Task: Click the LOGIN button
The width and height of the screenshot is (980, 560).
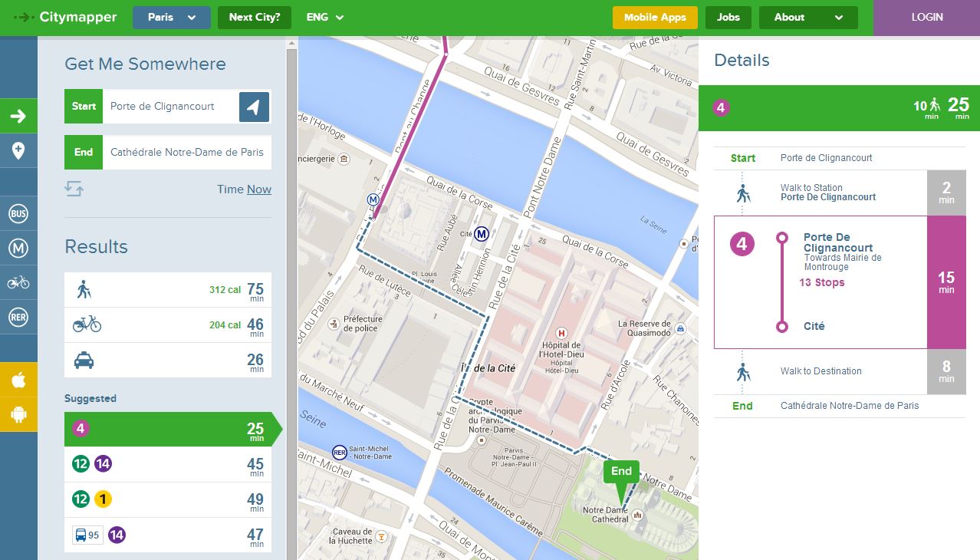Action: 926,17
